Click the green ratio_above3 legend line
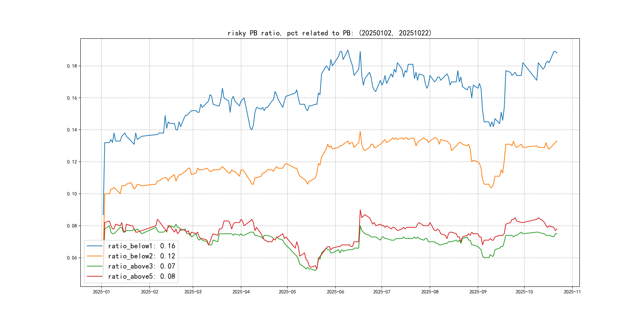 [x=94, y=266]
